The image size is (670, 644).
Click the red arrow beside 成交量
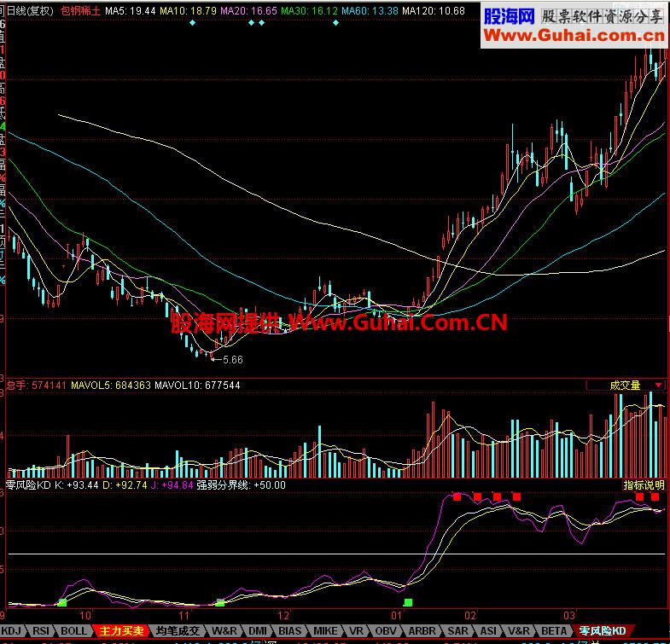point(658,386)
